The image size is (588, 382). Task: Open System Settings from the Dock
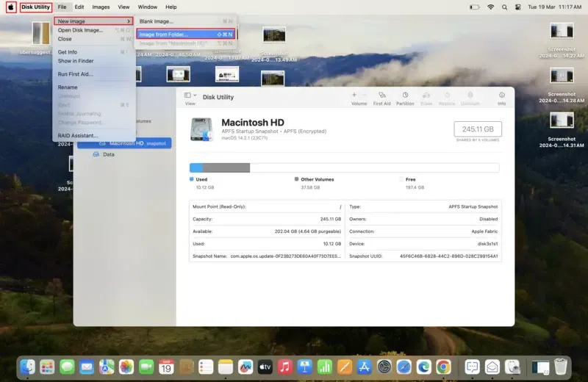click(x=384, y=367)
